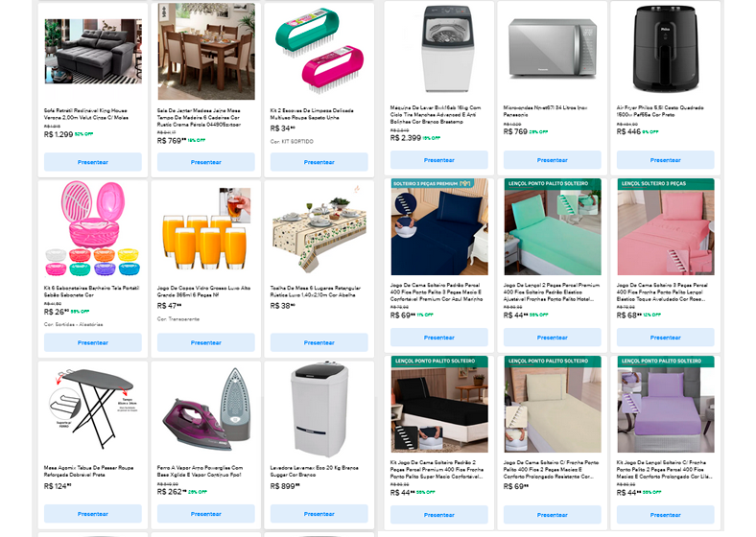756x537 pixels.
Task: Click Presentear under the beige bed sheet
Action: pyautogui.click(x=552, y=515)
